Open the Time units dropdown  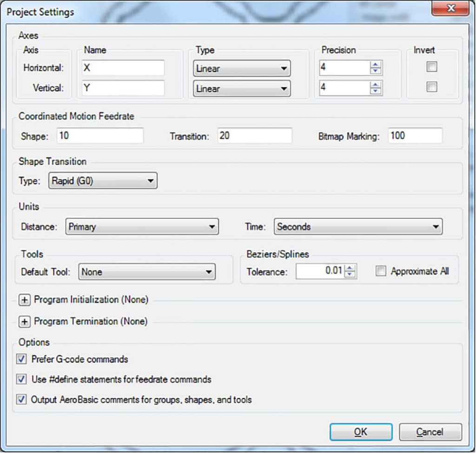pos(436,227)
